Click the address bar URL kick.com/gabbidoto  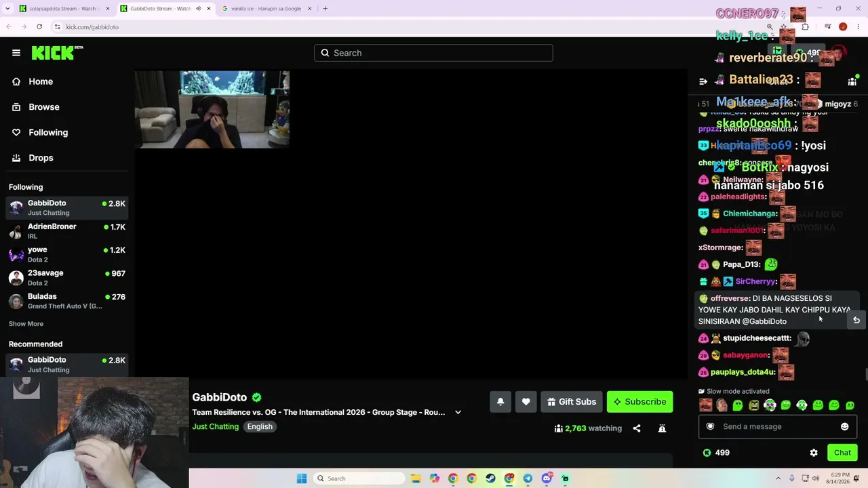click(x=92, y=27)
